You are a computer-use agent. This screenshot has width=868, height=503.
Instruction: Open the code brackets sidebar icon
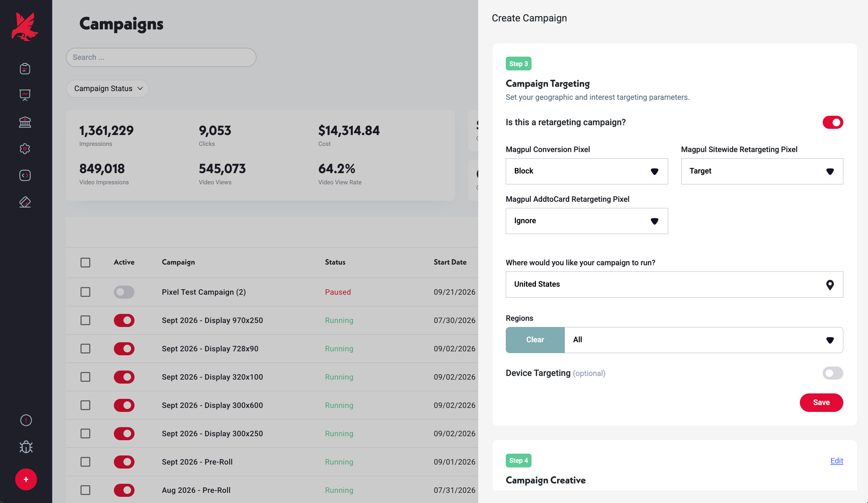click(25, 175)
